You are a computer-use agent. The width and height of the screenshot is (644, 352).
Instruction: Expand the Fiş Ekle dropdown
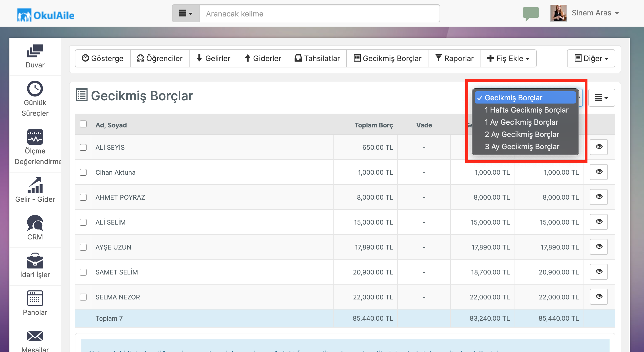[x=508, y=58]
